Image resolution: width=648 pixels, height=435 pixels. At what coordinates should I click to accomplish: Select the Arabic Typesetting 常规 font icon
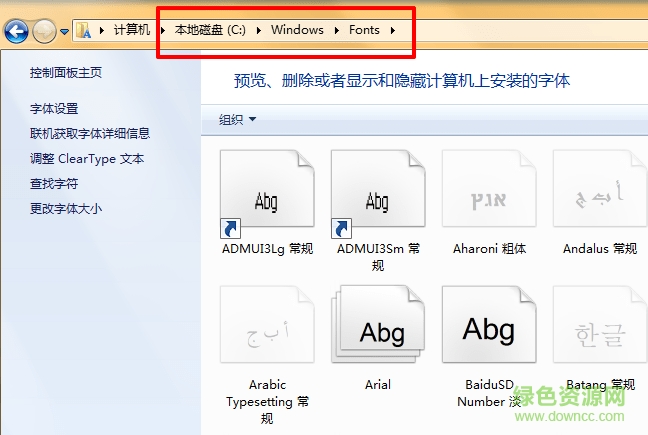[267, 324]
